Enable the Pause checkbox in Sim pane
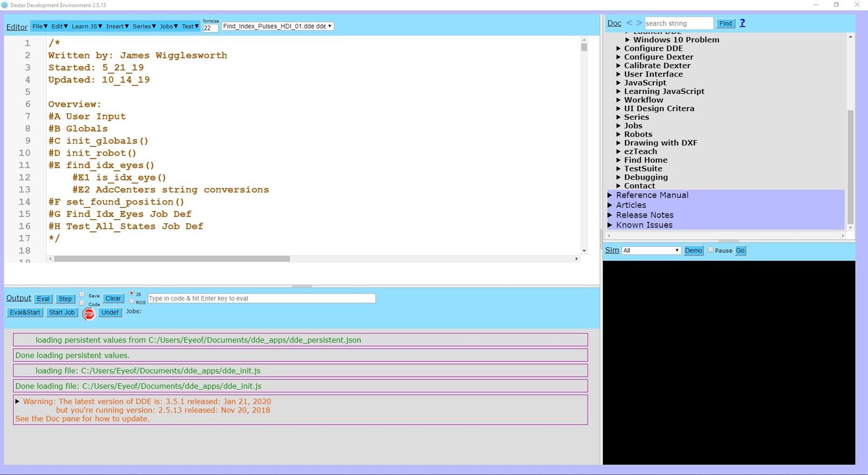Screen dimensions: 868x475 point(711,250)
